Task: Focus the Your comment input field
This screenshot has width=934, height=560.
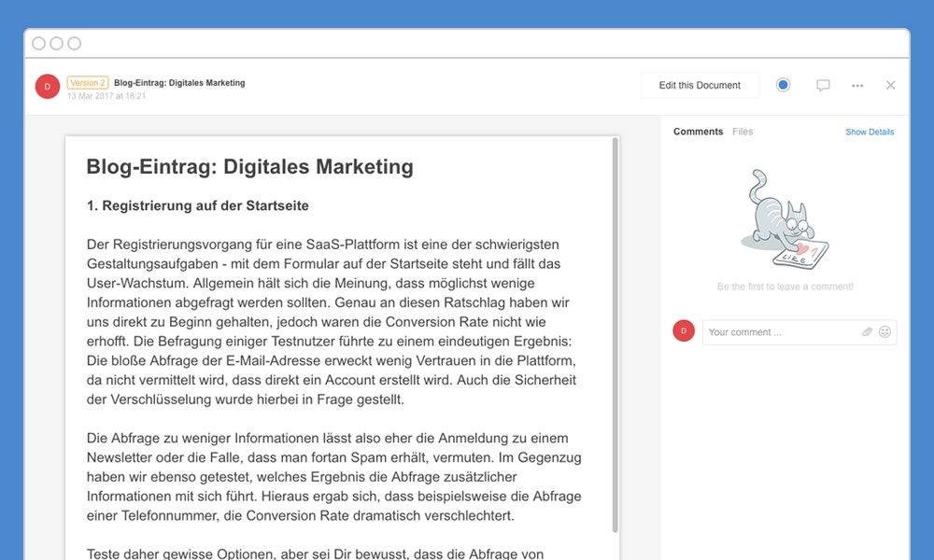Action: pos(800,332)
